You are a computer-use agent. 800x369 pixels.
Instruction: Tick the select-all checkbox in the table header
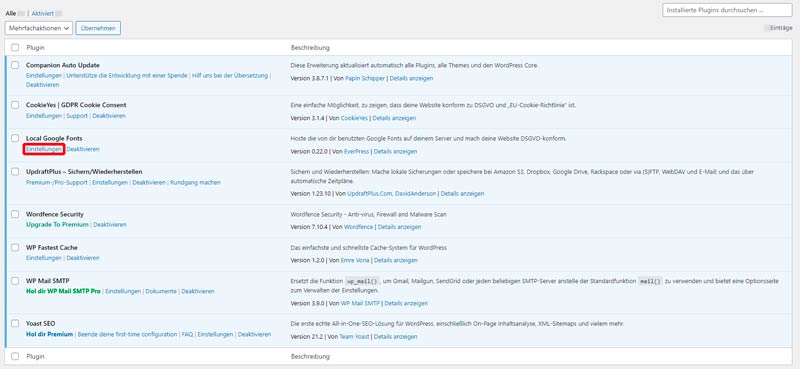pos(15,47)
